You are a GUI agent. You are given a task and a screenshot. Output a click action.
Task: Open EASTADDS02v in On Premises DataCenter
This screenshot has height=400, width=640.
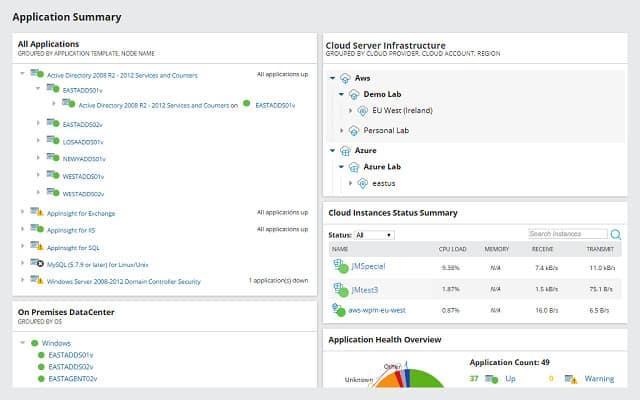[x=71, y=367]
